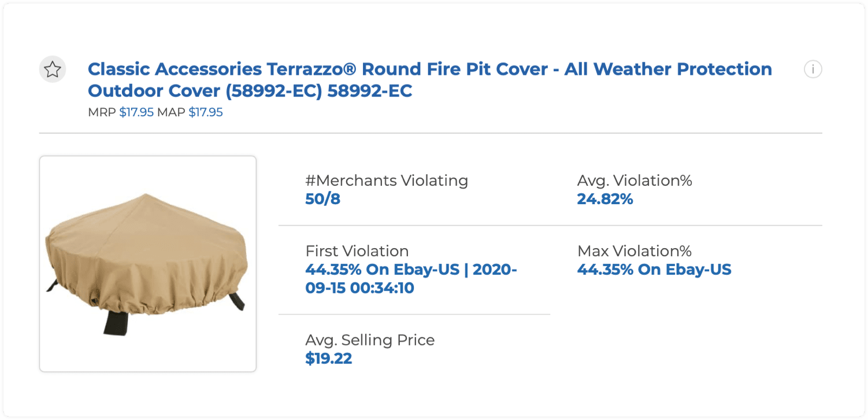Open the first violation 44.35% Ebay-US entry
The image size is (868, 420).
tap(382, 270)
